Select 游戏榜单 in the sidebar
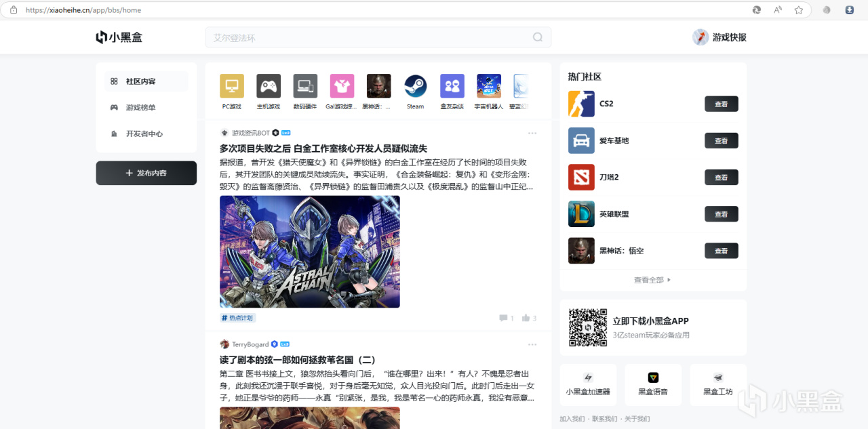This screenshot has height=429, width=868. pyautogui.click(x=146, y=107)
